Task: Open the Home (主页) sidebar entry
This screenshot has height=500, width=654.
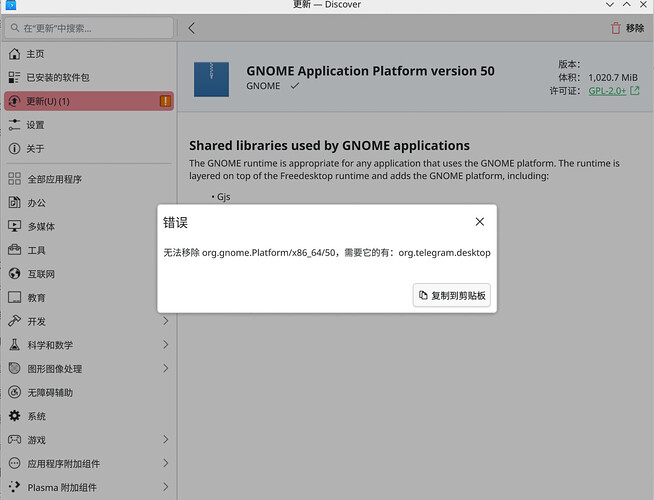Action: click(89, 54)
